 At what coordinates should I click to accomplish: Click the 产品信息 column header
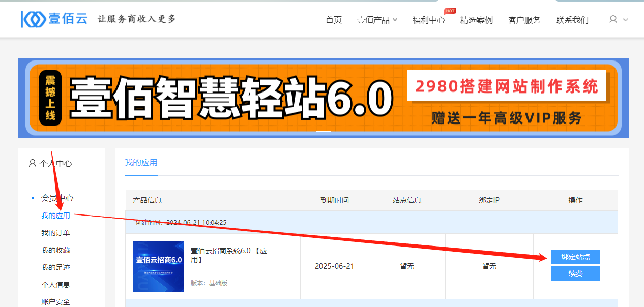coord(148,200)
